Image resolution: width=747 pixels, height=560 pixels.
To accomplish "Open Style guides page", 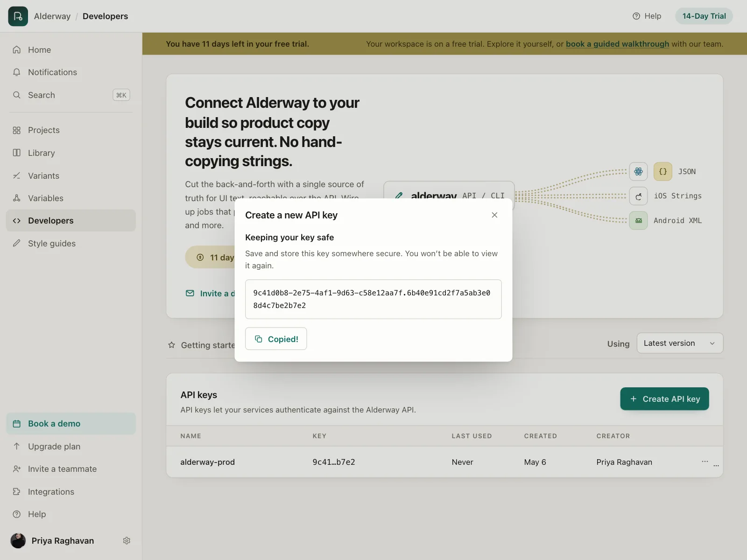I will tap(71, 244).
